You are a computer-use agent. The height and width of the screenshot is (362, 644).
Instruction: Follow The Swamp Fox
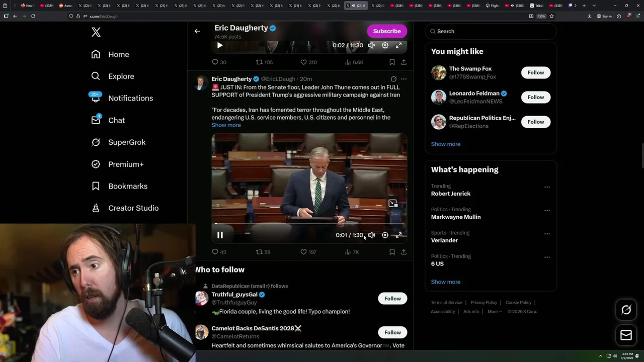pyautogui.click(x=536, y=72)
